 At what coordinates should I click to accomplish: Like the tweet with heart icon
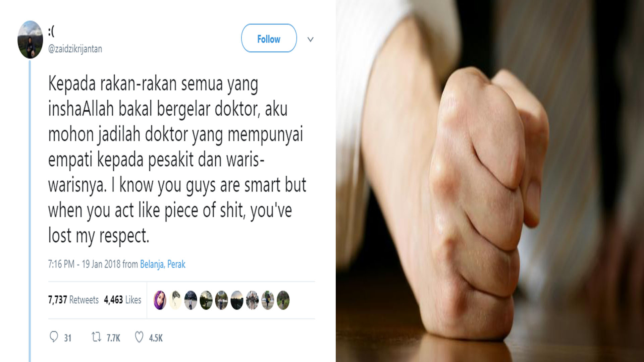pyautogui.click(x=139, y=337)
